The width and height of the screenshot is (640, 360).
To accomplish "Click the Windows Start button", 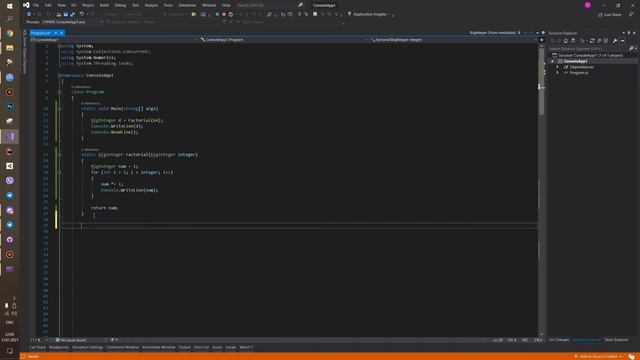I will tap(10, 6).
